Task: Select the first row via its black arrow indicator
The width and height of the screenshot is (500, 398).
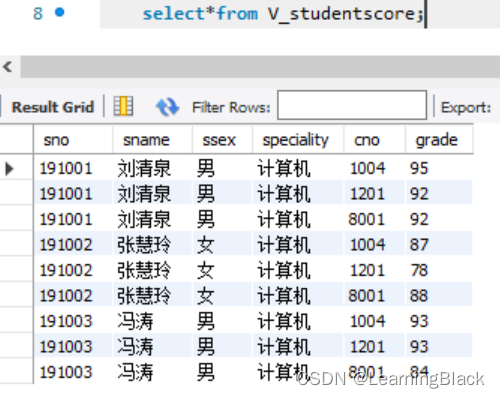Action: coord(9,168)
